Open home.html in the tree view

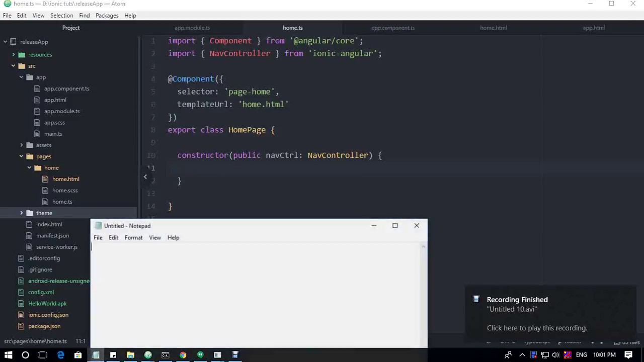click(65, 179)
